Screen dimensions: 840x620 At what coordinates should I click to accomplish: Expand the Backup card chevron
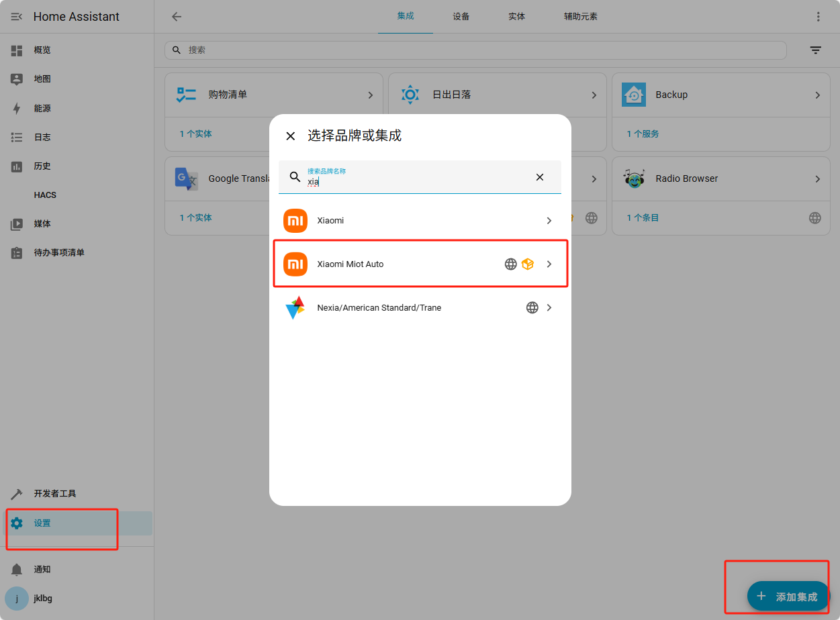coord(817,95)
